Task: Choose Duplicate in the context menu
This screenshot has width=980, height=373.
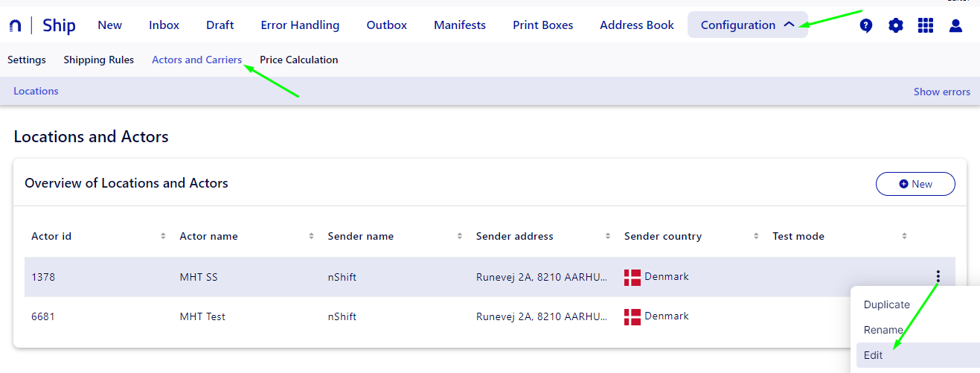Action: pyautogui.click(x=886, y=305)
